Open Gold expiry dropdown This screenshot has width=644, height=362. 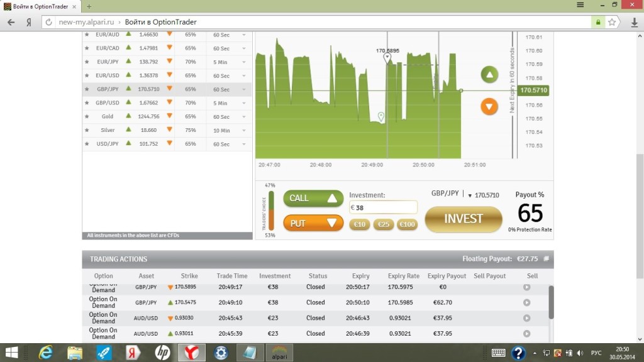point(243,117)
